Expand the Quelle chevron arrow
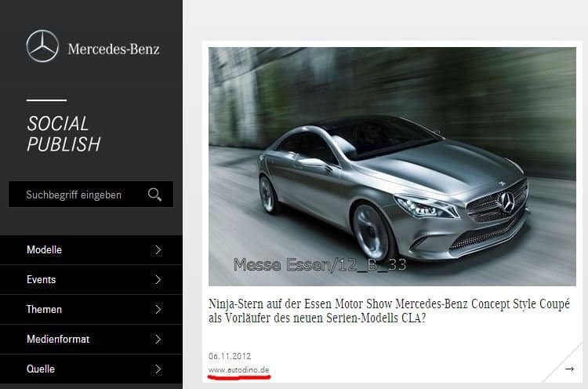The height and width of the screenshot is (389, 588). coord(158,369)
